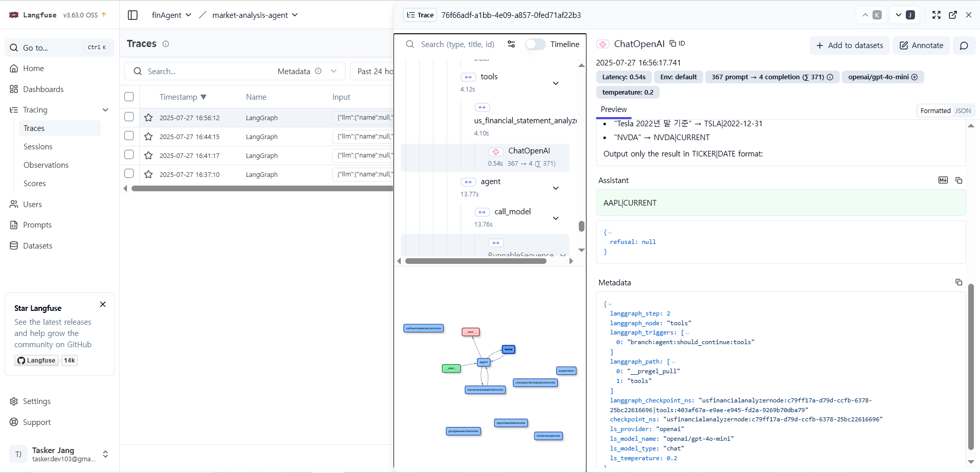Select the us_financial_statement_analyzer span
Viewport: 980px width, 473px height.
point(526,121)
